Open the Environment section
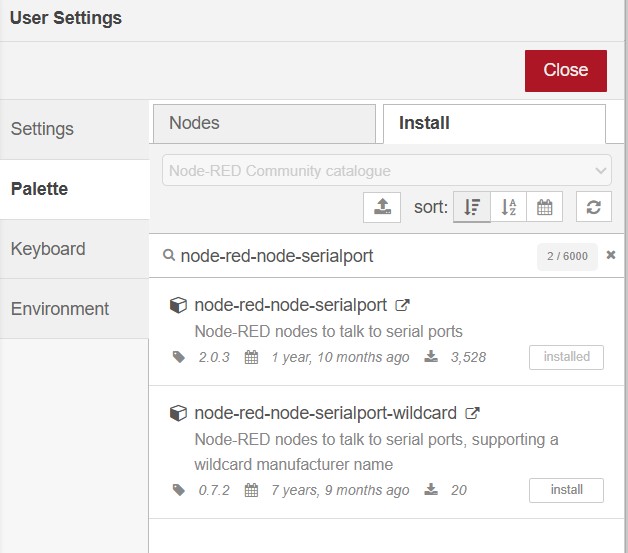The width and height of the screenshot is (628, 553). [x=74, y=309]
